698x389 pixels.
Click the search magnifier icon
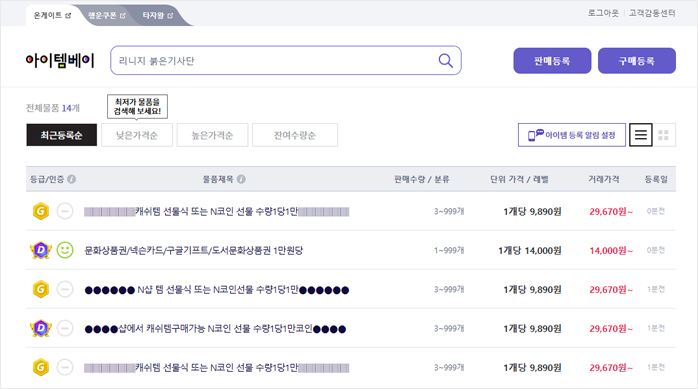click(x=446, y=61)
